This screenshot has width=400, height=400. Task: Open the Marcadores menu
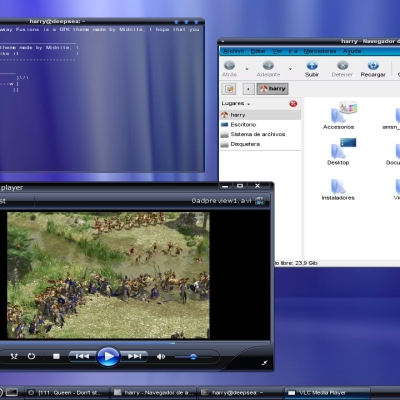coord(320,51)
